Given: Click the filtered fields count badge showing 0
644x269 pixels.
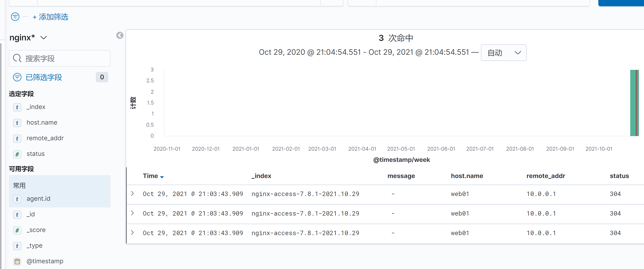Looking at the screenshot, I should click(x=102, y=77).
